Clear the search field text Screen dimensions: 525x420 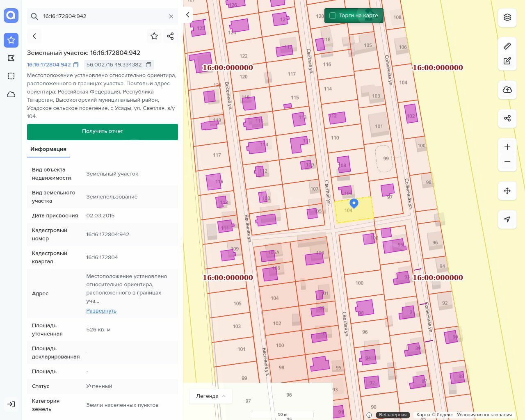tap(171, 16)
